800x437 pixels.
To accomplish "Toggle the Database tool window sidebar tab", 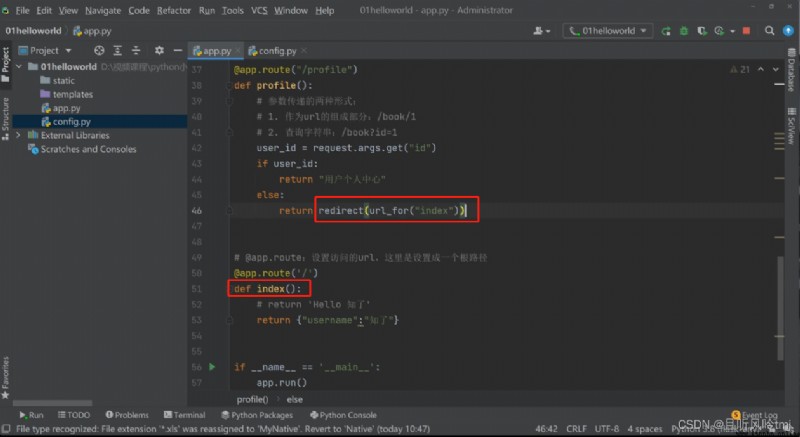I will point(792,70).
